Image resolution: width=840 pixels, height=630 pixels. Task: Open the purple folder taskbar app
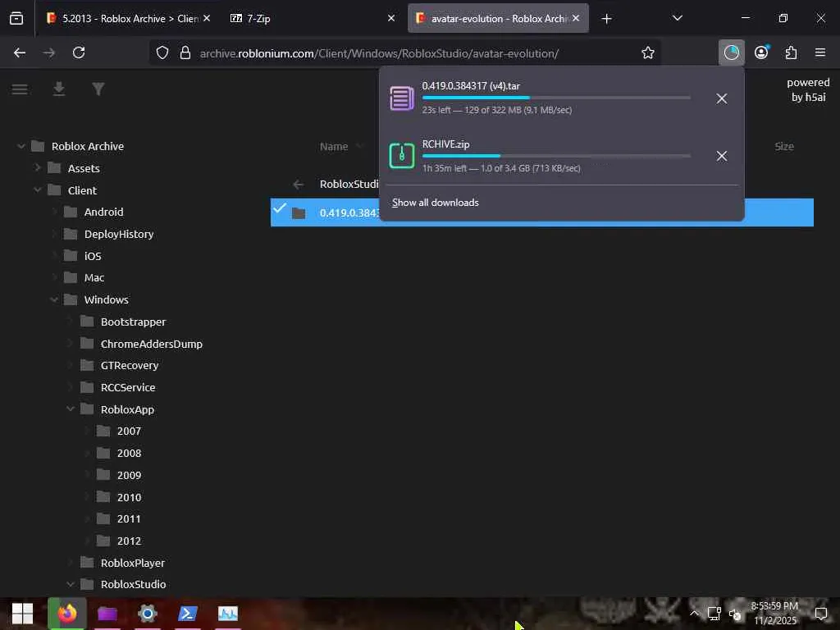107,614
